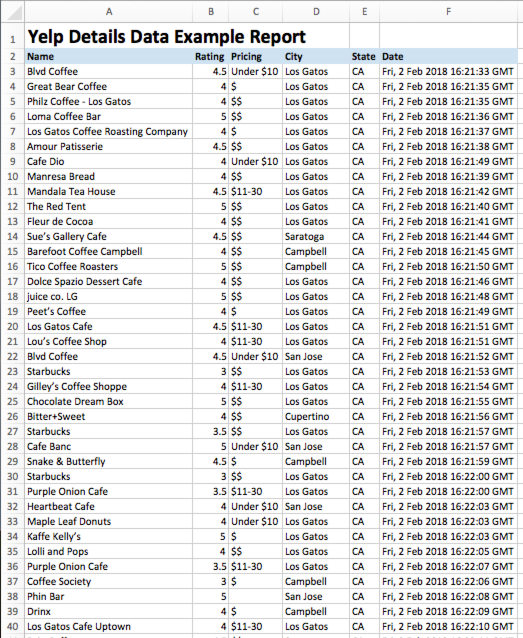Viewport: 523px width, 638px height.
Task: Select column D header
Action: click(316, 12)
